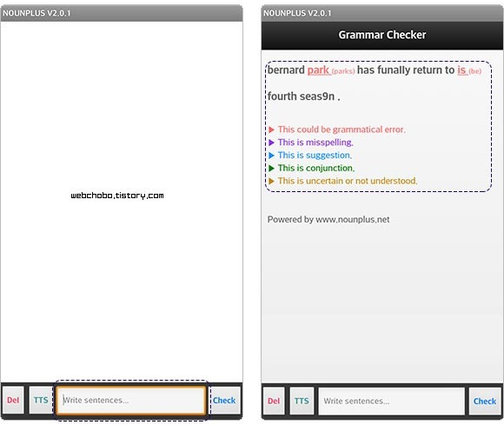Click Del button in right Grammar Checker screen
This screenshot has width=504, height=425.
point(274,401)
